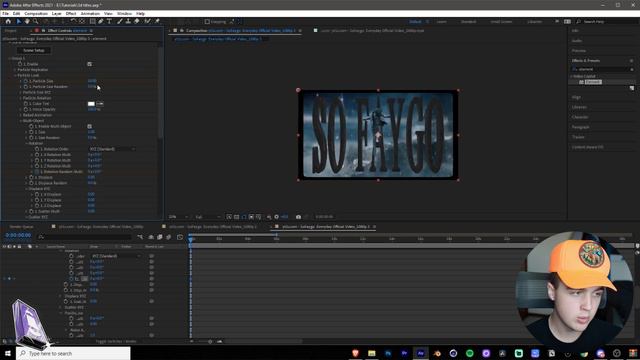
Task: Select the Roto Brush tool
Action: point(147,21)
